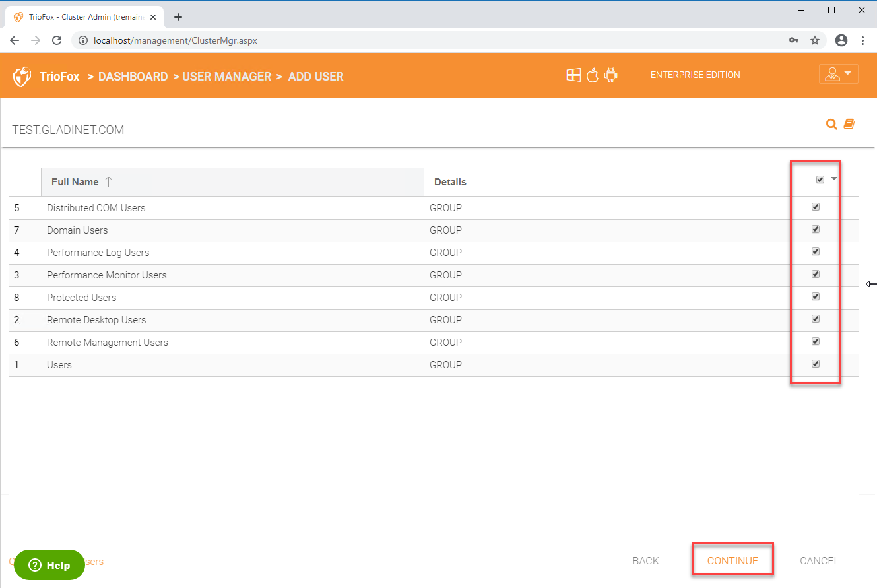
Task: Click the BACK button
Action: point(645,561)
